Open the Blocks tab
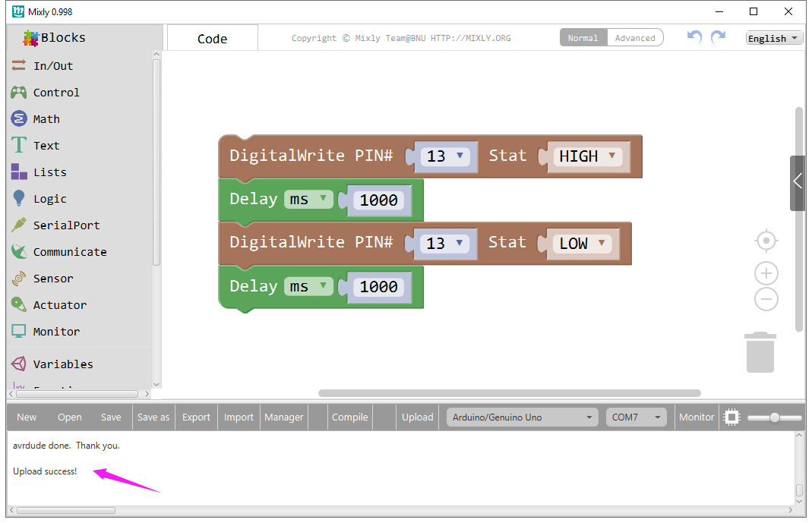 [55, 38]
